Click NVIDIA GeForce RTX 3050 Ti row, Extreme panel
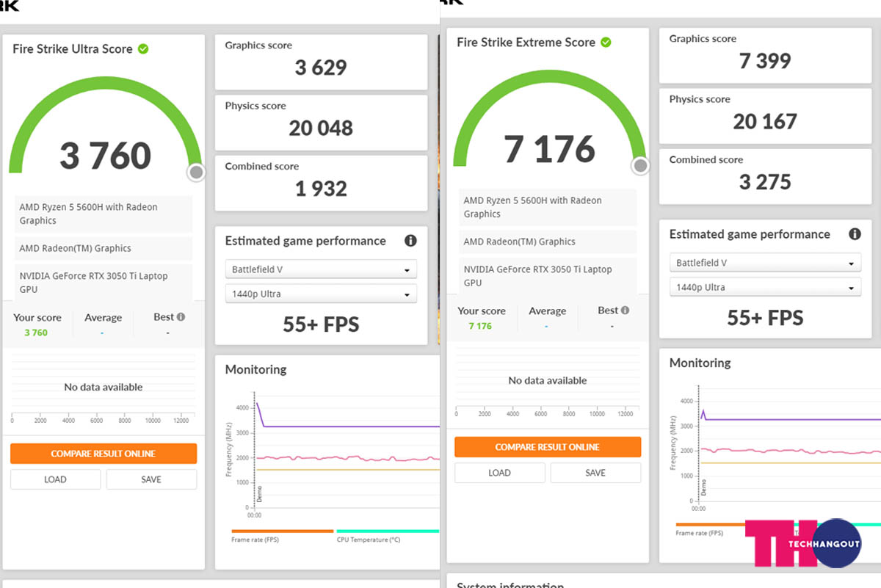Image resolution: width=881 pixels, height=588 pixels. [548, 276]
